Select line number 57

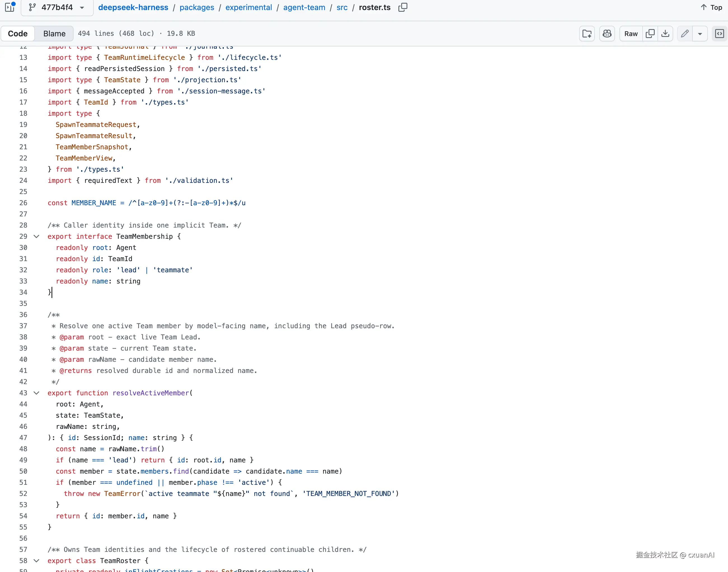[23, 550]
